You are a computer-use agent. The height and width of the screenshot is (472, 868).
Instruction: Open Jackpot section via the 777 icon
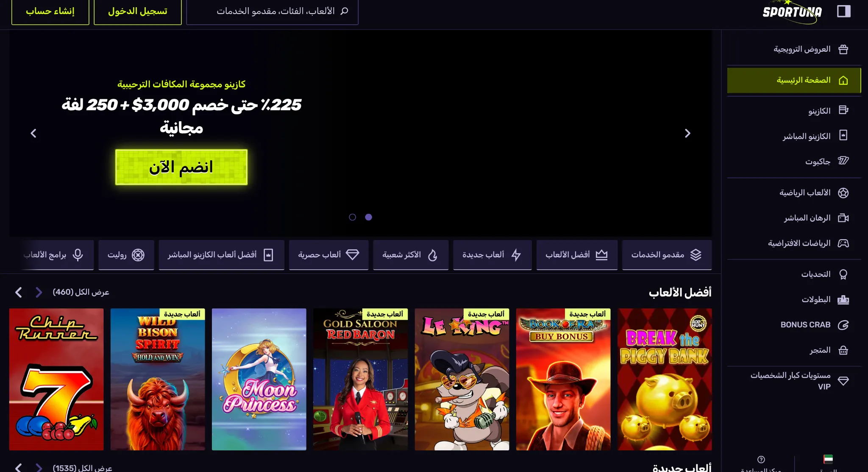tap(843, 161)
